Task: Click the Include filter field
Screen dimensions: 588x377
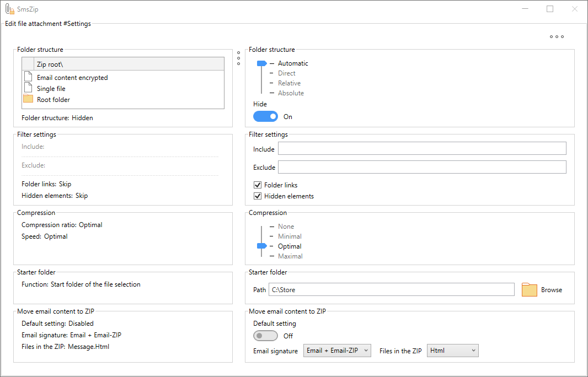Action: 422,148
